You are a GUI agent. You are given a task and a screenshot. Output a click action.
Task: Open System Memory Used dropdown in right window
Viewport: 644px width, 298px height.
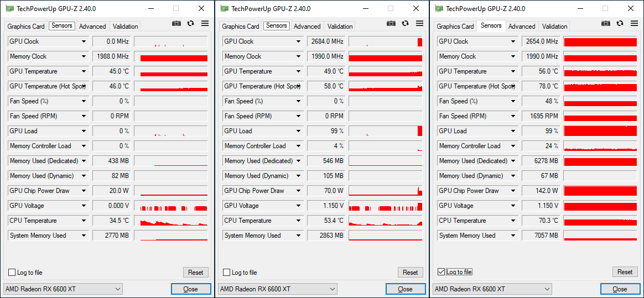pos(513,236)
